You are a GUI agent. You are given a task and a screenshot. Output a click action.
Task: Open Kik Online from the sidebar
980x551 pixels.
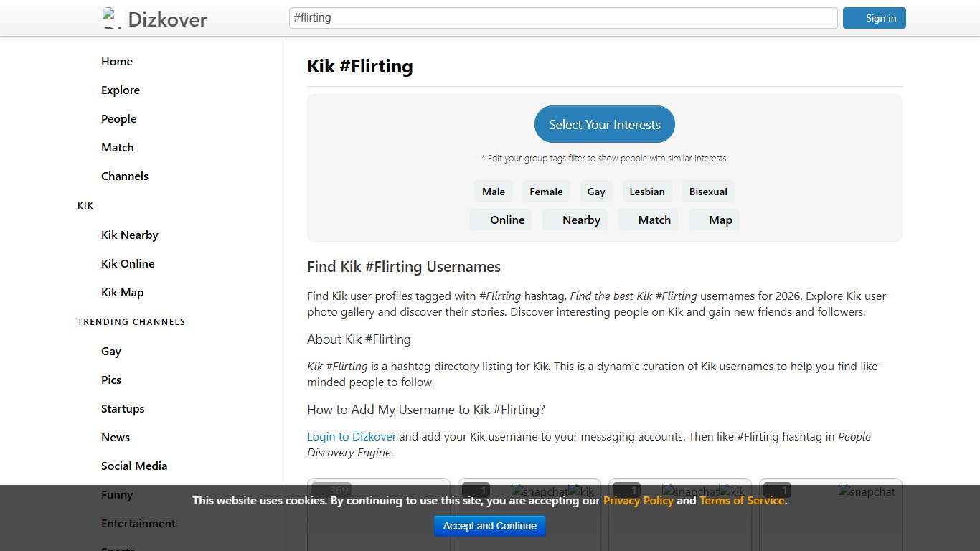[x=128, y=263]
